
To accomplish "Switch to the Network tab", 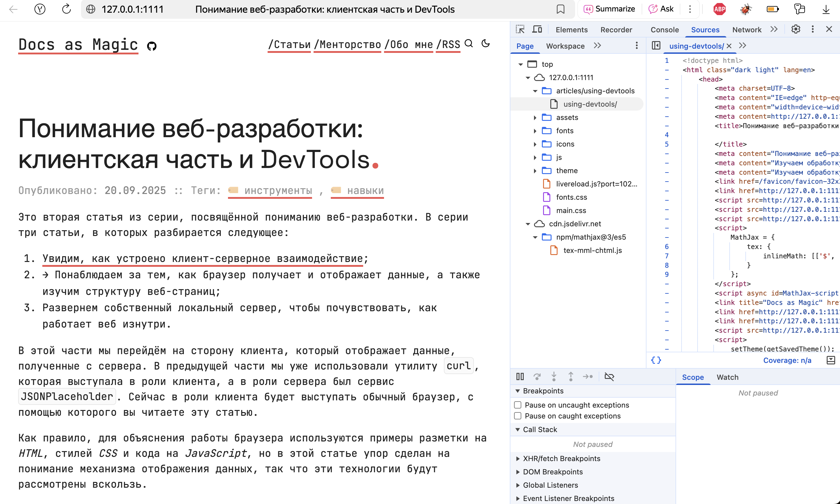I will coord(747,30).
